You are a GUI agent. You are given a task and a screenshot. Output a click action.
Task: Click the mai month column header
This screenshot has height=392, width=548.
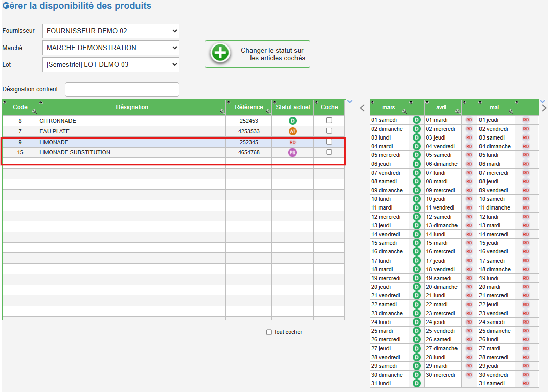tap(494, 107)
